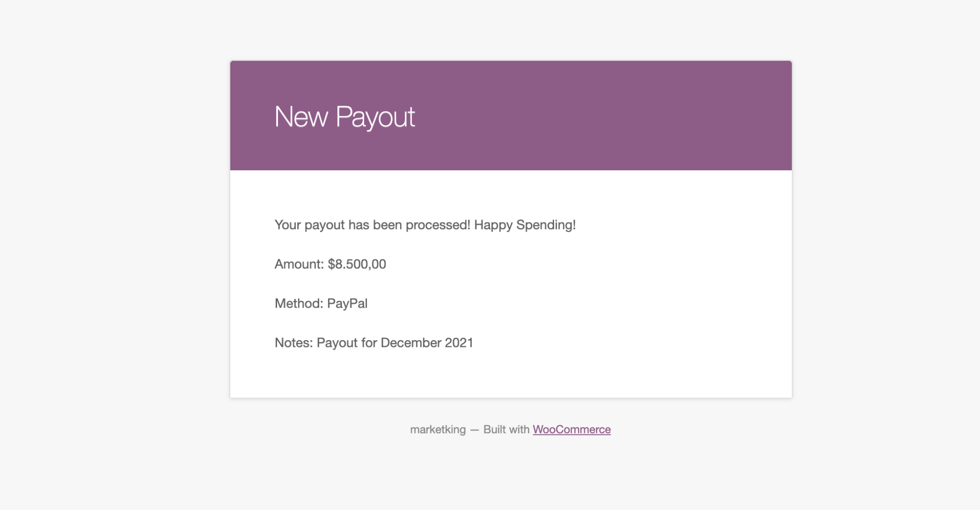Click the $8.500,00 amount value
Screen dimensions: 980x510
click(357, 264)
